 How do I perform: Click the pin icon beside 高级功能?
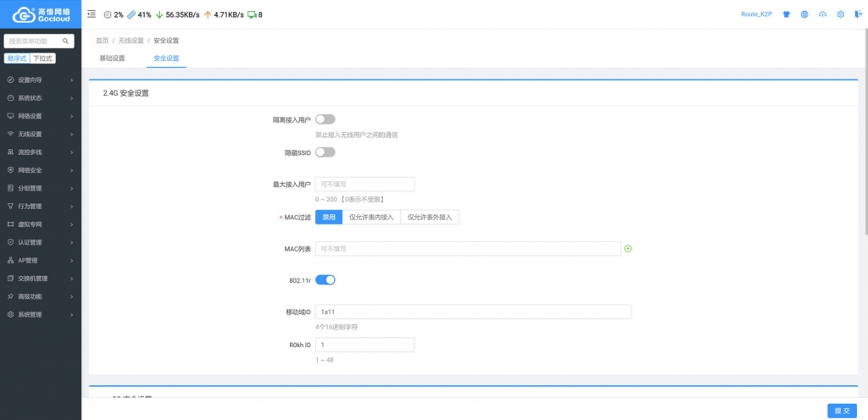click(x=10, y=296)
